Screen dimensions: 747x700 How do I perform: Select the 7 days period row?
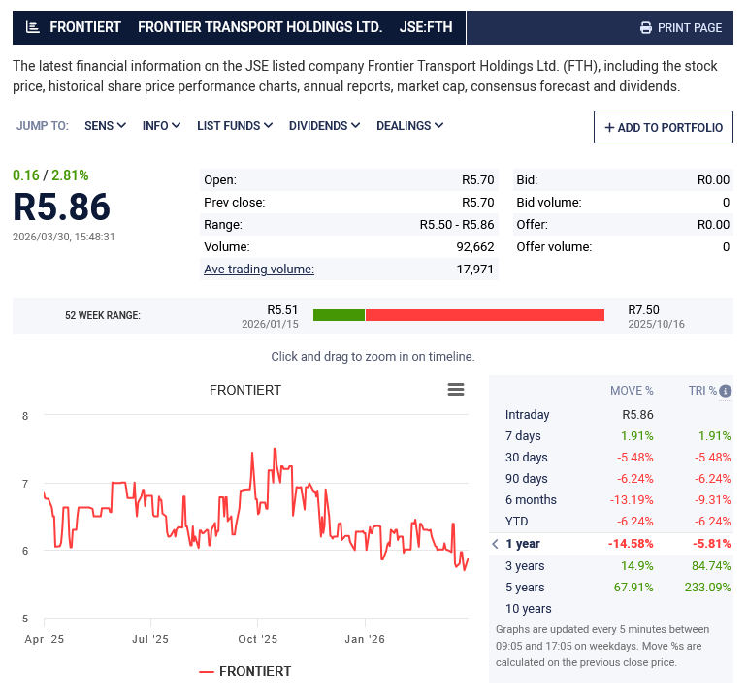click(611, 436)
